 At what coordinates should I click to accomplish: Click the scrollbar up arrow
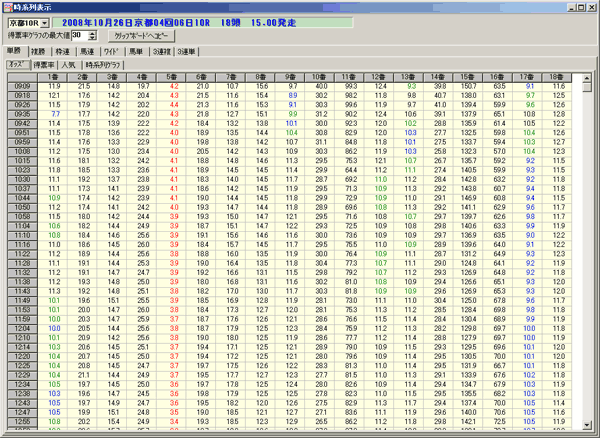click(587, 78)
